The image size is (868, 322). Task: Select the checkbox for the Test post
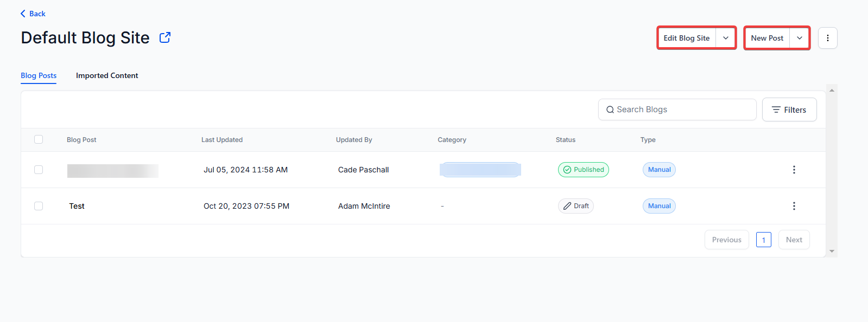point(39,206)
